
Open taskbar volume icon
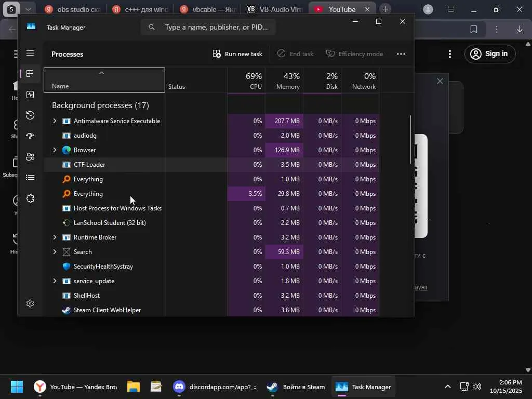477,387
